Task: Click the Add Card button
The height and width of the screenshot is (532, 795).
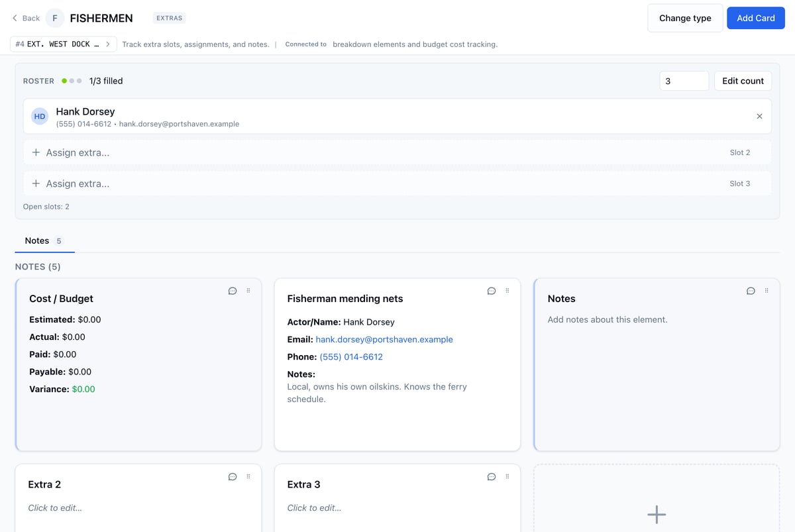Action: pos(756,18)
